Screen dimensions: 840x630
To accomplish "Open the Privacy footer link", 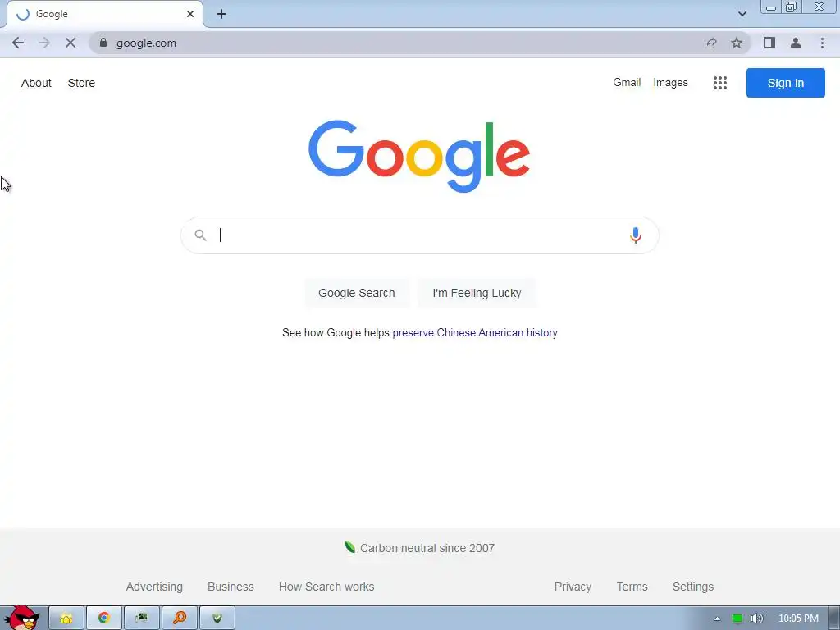I will (x=573, y=587).
